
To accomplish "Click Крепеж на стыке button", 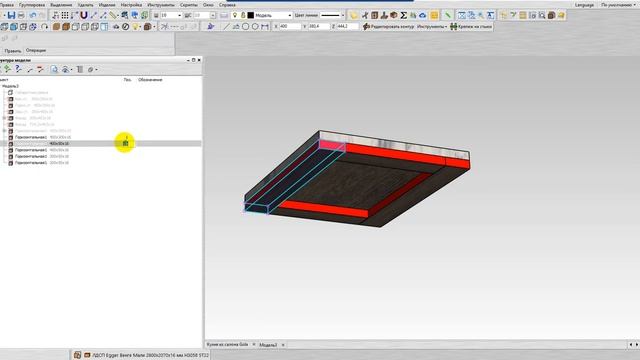I will (x=471, y=27).
